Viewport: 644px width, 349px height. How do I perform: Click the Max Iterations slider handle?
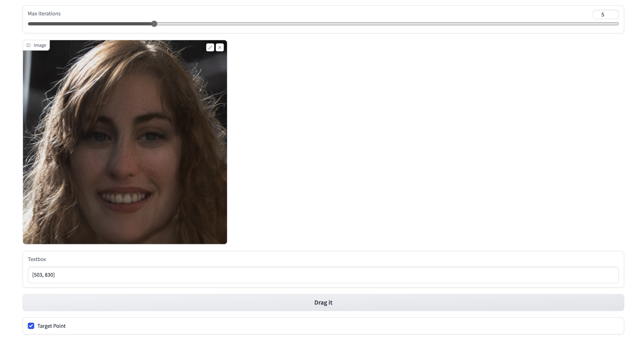[154, 24]
